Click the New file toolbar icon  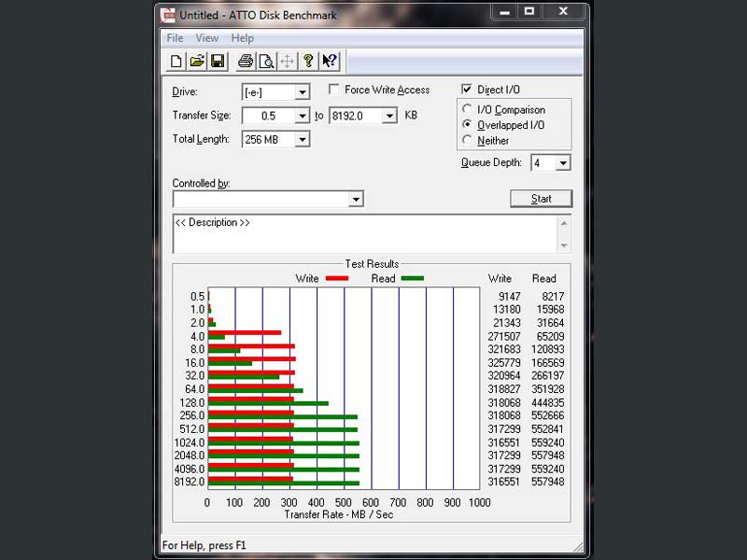click(176, 62)
